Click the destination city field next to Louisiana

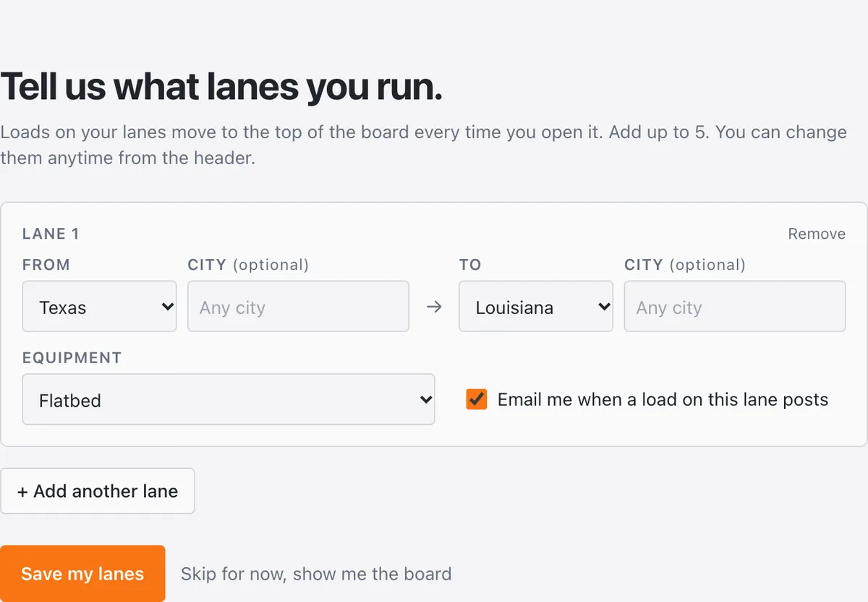point(735,306)
